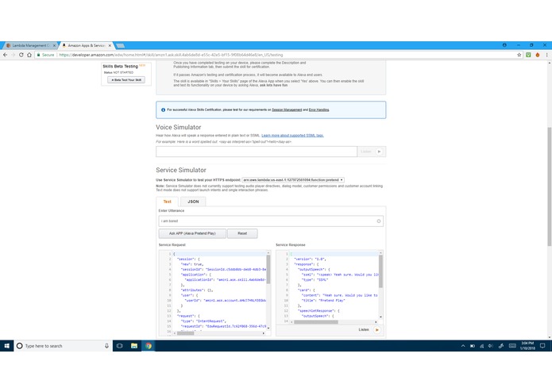Check the battery status icon
Screen dimensions: 552x392
[x=473, y=346]
